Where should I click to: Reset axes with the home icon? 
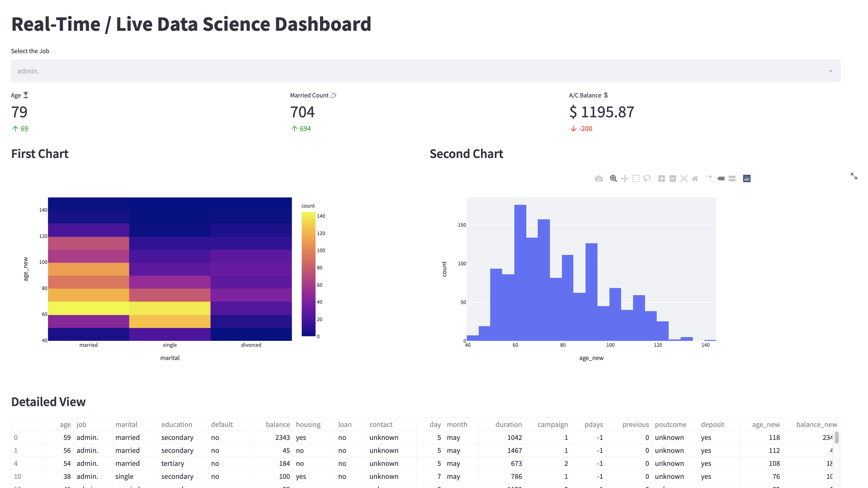pyautogui.click(x=695, y=178)
